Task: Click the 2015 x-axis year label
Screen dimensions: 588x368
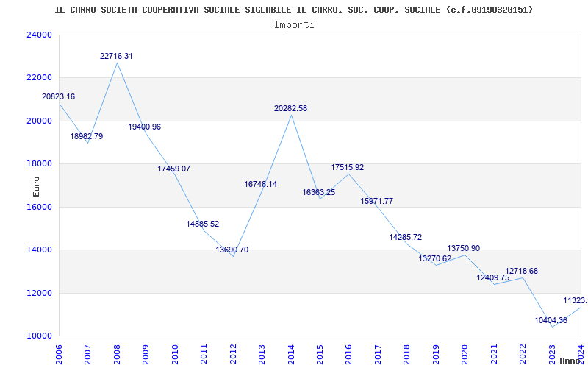Action: coord(320,354)
